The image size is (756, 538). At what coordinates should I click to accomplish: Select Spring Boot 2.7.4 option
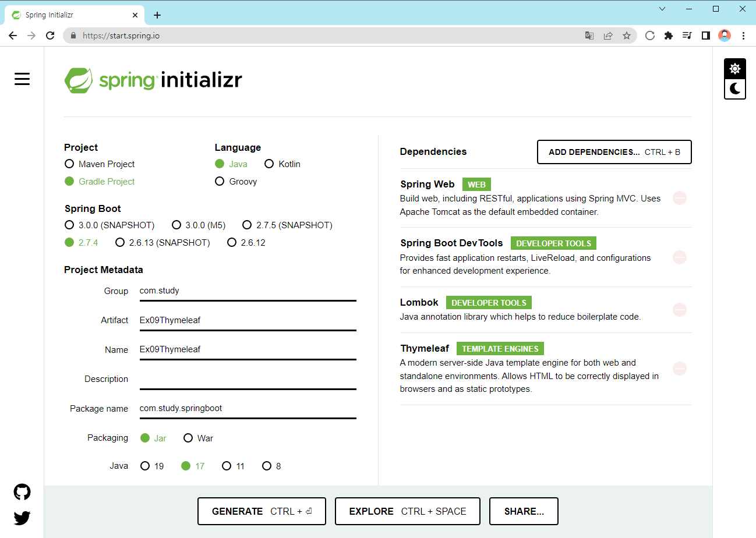[82, 242]
